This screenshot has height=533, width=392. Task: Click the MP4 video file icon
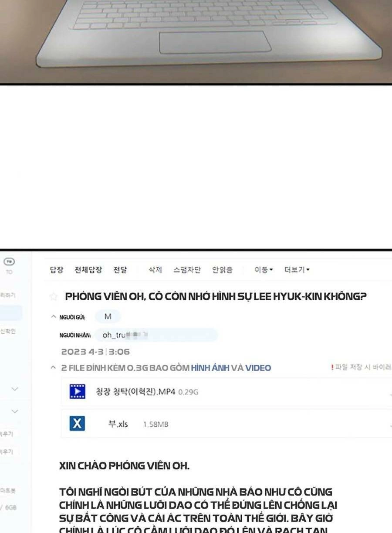(77, 391)
